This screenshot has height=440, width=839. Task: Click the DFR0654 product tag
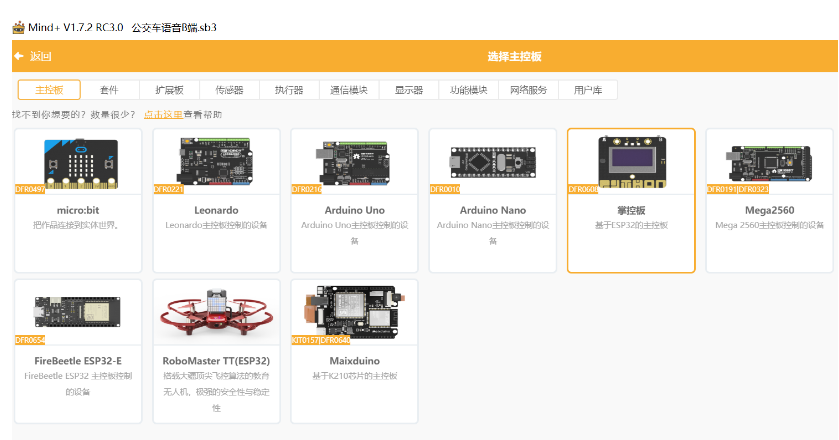30,340
